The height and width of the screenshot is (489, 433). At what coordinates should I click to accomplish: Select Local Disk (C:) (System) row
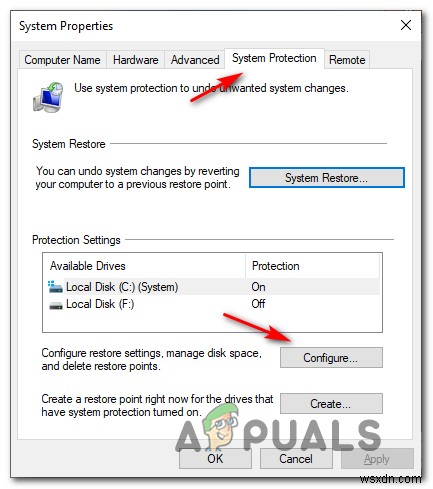(x=213, y=287)
